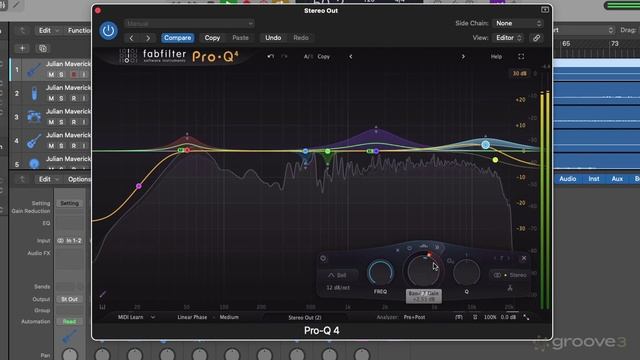The image size is (640, 360).
Task: Open the Linear Phase mode selector
Action: [x=192, y=317]
